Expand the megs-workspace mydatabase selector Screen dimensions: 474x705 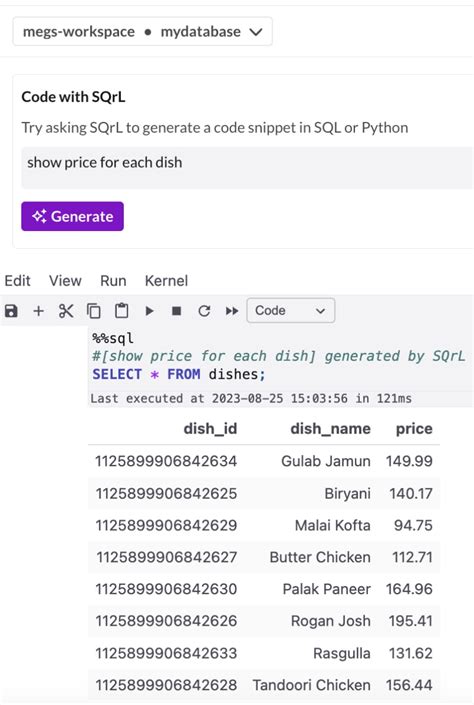pos(143,31)
